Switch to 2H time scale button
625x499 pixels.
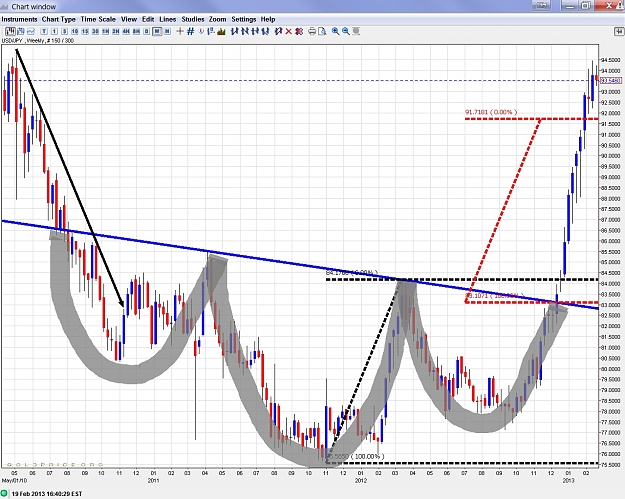116,31
